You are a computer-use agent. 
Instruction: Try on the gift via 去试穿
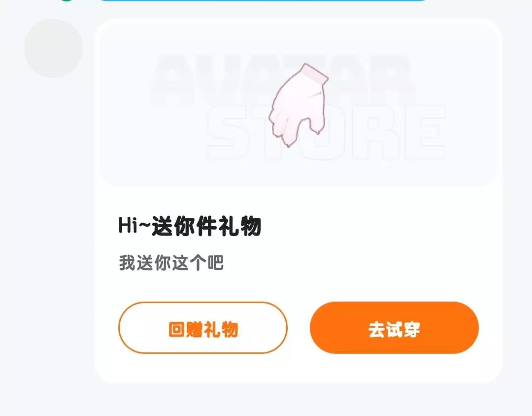[x=394, y=328]
